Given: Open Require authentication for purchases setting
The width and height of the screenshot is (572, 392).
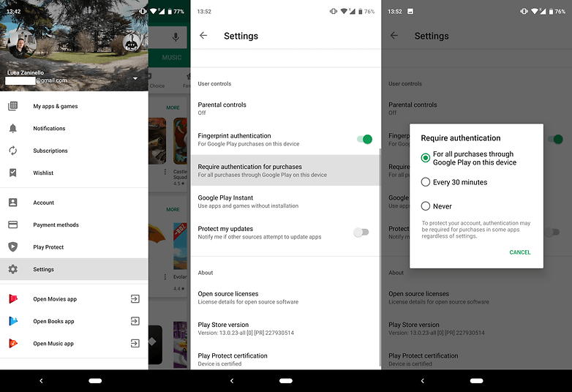Looking at the screenshot, I should point(286,170).
